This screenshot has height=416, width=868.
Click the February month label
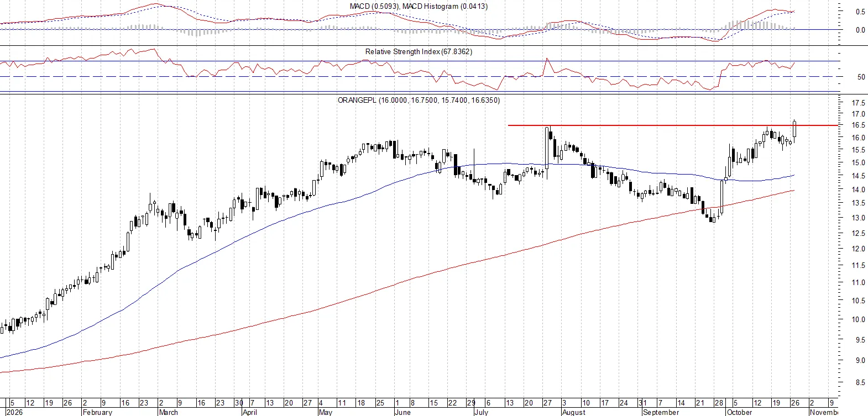[x=97, y=412]
